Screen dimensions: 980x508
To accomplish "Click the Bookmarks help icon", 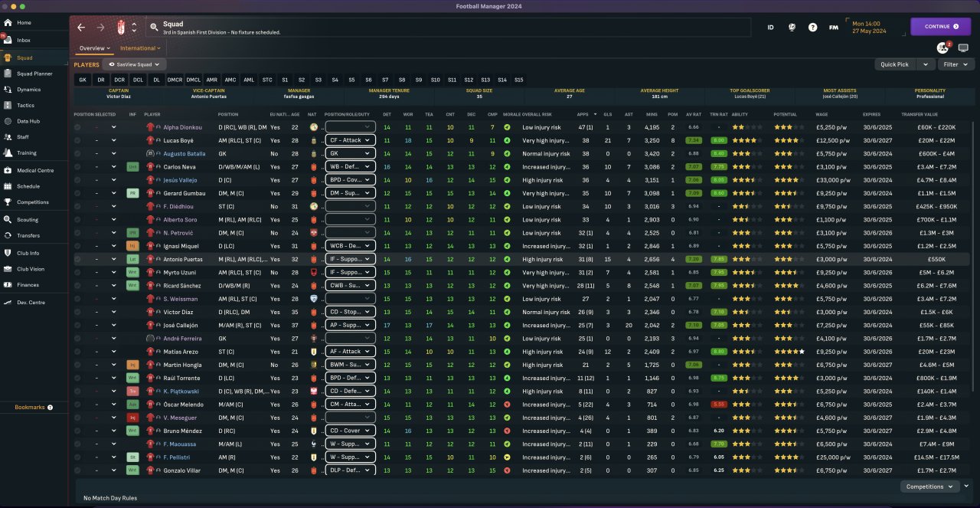I will (x=51, y=408).
